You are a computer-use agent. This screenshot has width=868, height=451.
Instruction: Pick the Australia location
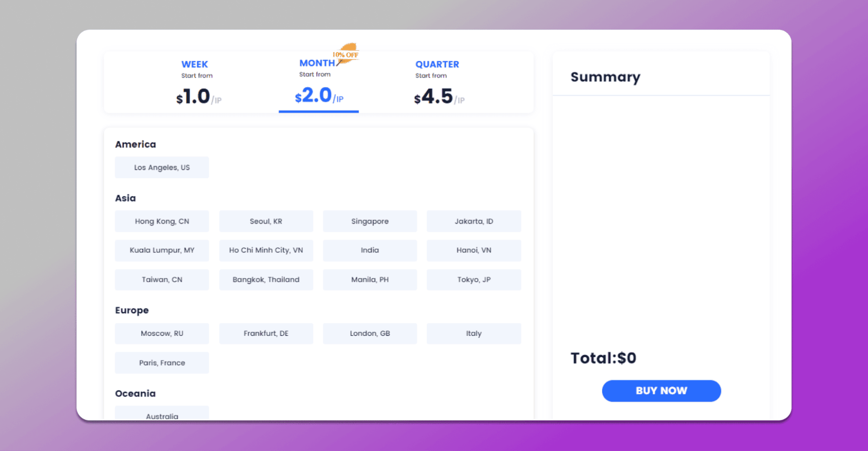[162, 413]
